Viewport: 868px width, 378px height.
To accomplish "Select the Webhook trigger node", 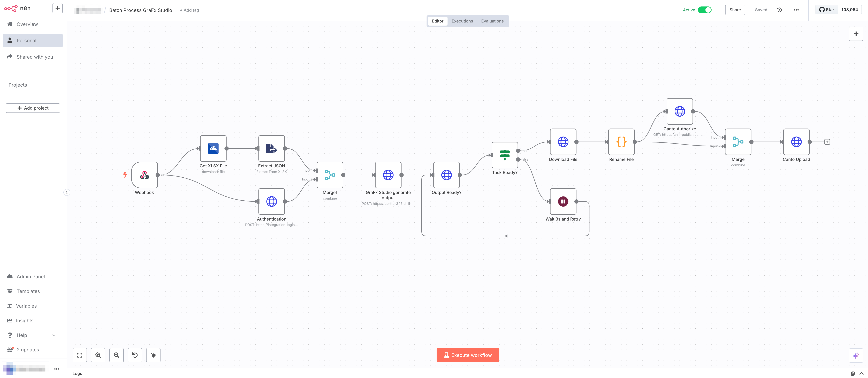I will click(144, 175).
